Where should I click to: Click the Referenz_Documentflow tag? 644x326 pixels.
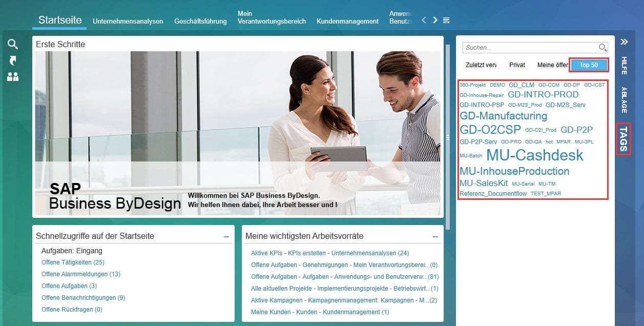(493, 194)
